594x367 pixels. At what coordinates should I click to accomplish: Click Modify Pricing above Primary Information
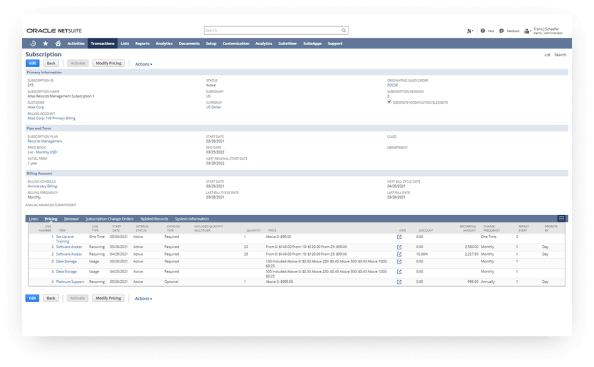tap(108, 63)
